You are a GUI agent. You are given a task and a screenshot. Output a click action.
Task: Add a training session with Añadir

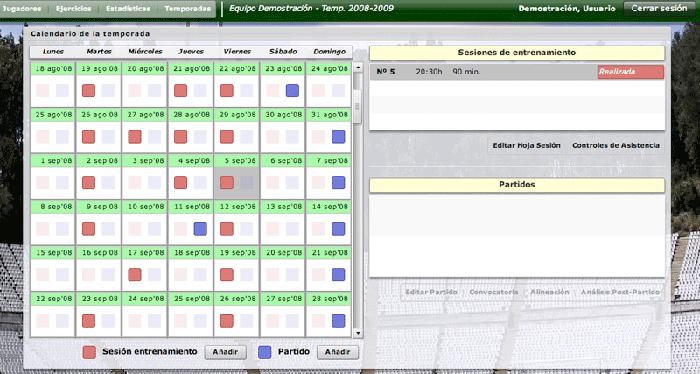(x=225, y=352)
